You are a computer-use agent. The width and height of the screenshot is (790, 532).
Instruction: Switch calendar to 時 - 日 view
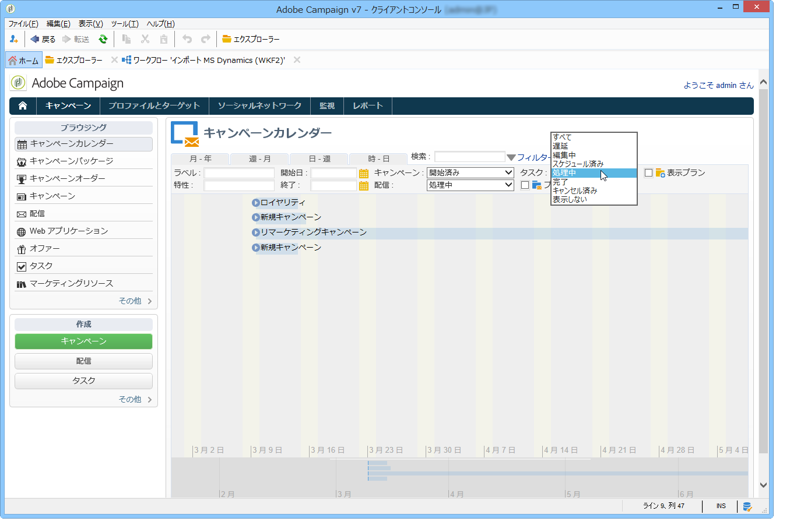378,159
